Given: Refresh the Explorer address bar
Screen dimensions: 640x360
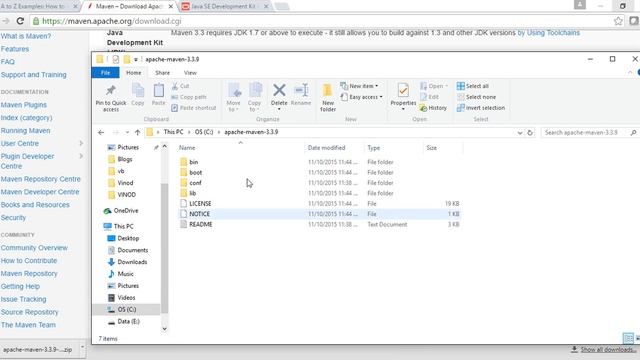Looking at the screenshot, I should click(530, 133).
